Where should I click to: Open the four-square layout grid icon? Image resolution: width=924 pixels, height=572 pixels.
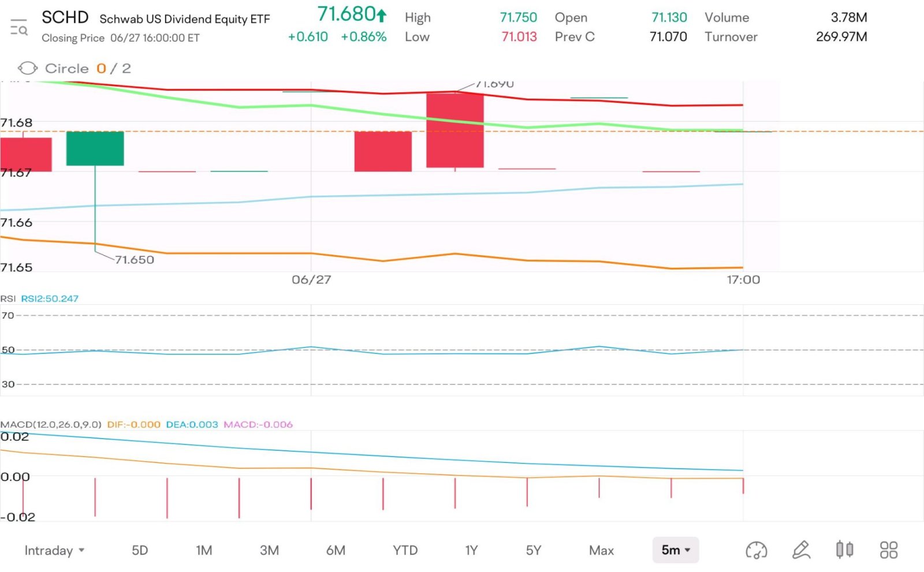(x=888, y=550)
